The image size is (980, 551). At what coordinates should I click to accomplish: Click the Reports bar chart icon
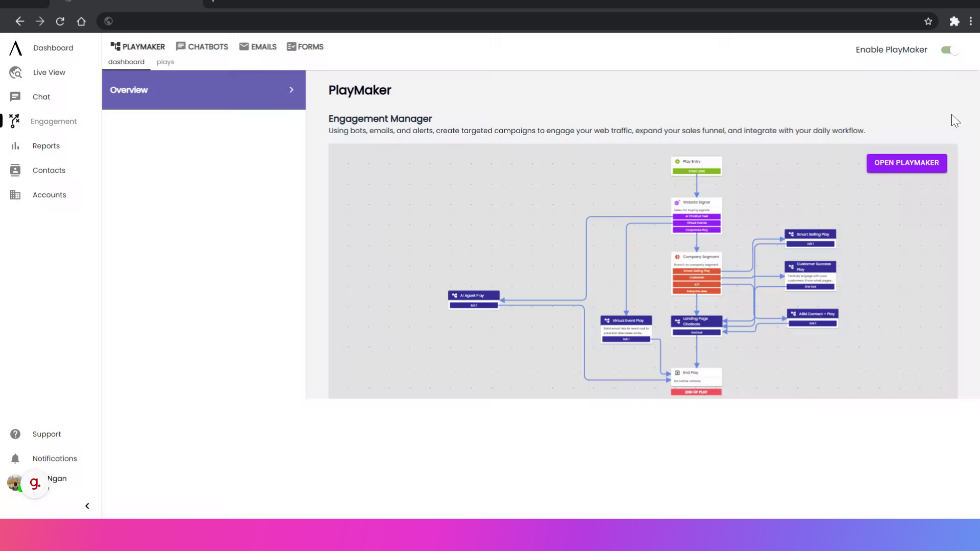tap(15, 146)
